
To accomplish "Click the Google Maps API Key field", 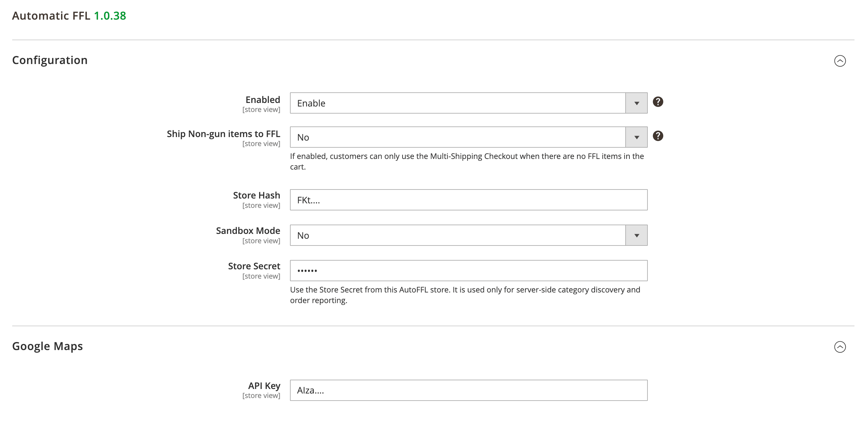I will (468, 390).
